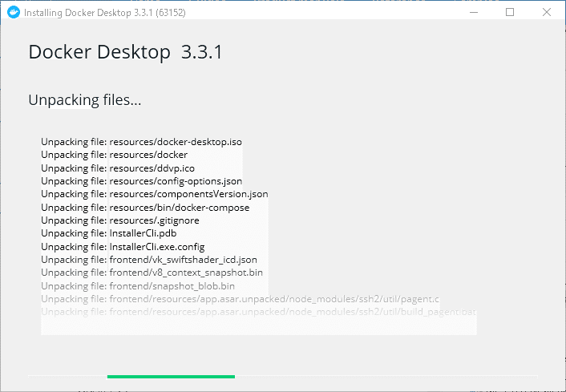The image size is (566, 392).
Task: Select the InstallerCli.exe.config log line
Action: pyautogui.click(x=123, y=247)
